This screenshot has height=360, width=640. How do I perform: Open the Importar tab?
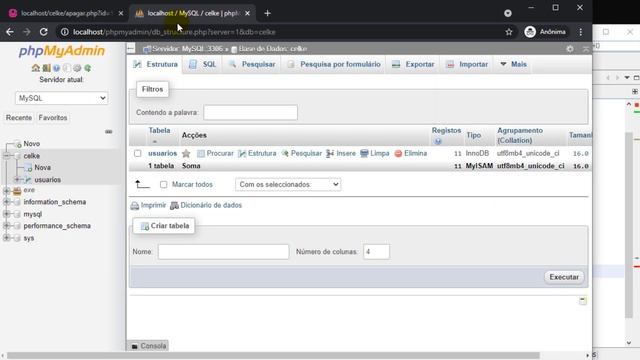point(467,64)
